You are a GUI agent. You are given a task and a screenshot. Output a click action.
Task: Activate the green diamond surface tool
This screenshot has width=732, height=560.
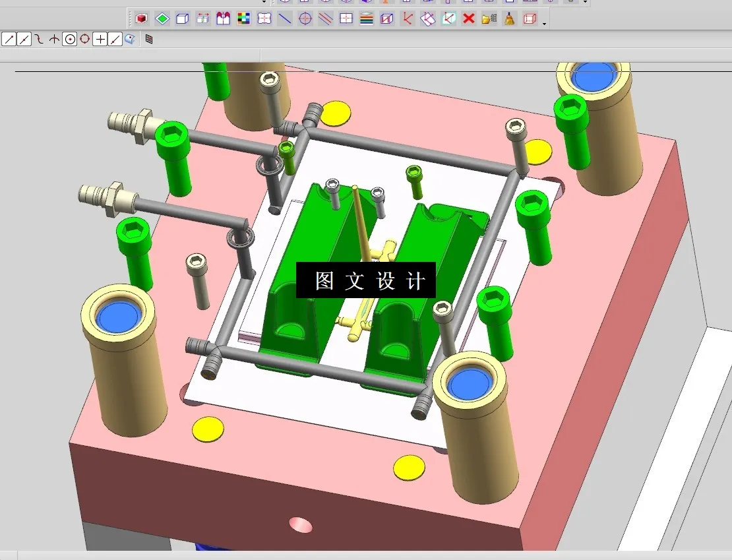(162, 19)
